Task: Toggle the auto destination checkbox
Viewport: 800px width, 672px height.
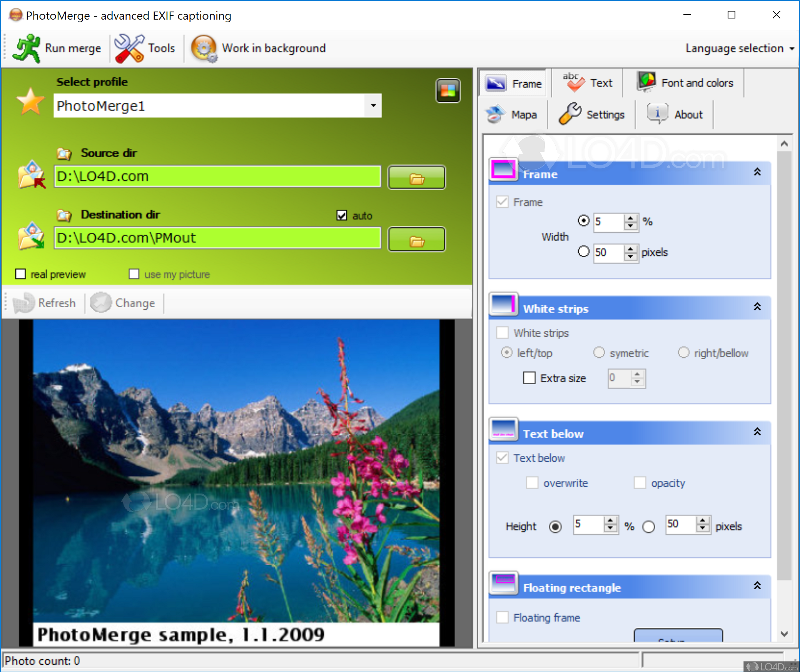Action: (x=342, y=215)
